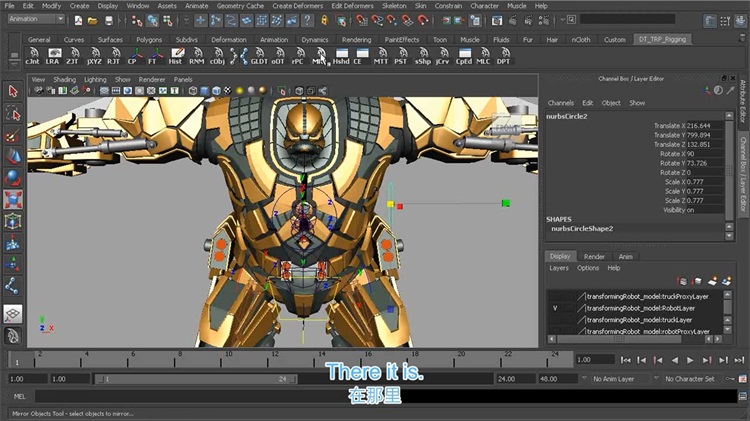The height and width of the screenshot is (421, 750).
Task: Play the animation backwards
Action: [674, 360]
